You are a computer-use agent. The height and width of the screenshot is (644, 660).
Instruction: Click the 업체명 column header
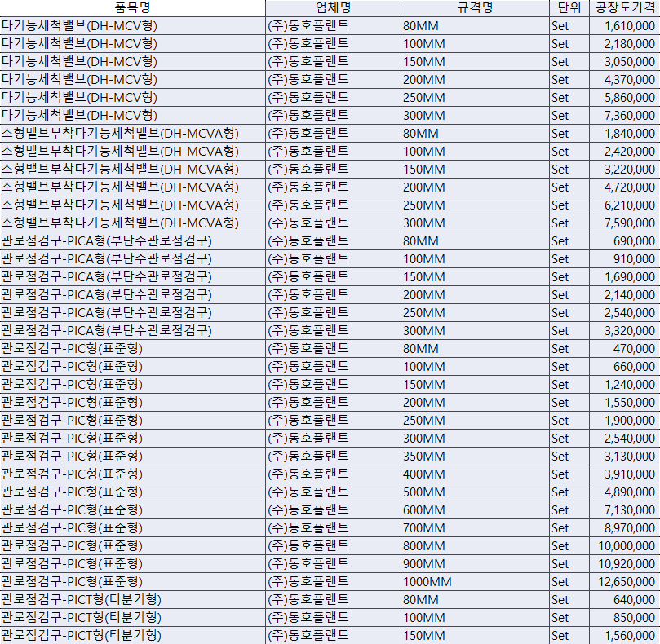tap(333, 7)
